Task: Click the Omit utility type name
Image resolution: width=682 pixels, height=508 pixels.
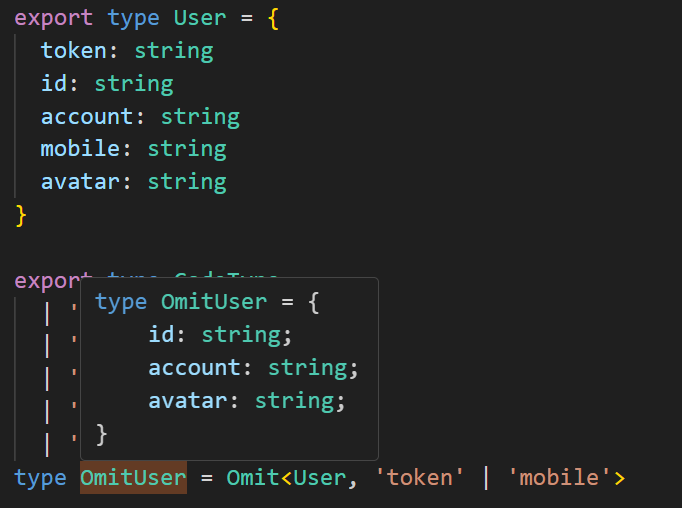Action: point(252,478)
